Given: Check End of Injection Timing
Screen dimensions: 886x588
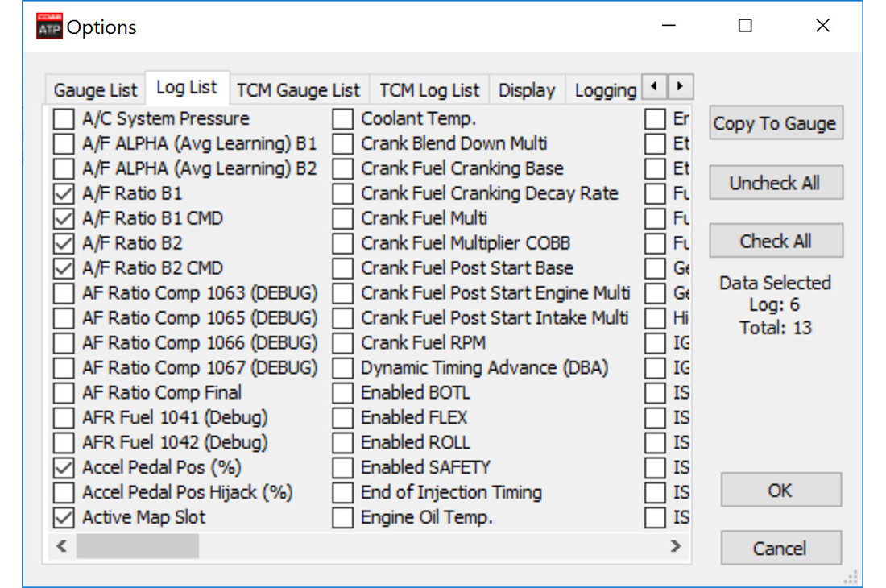Looking at the screenshot, I should 342,492.
